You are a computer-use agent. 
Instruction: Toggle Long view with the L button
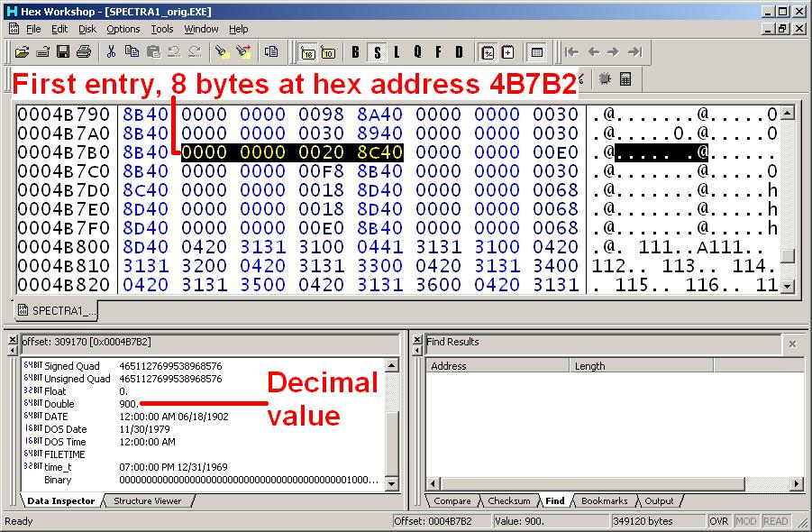(397, 51)
